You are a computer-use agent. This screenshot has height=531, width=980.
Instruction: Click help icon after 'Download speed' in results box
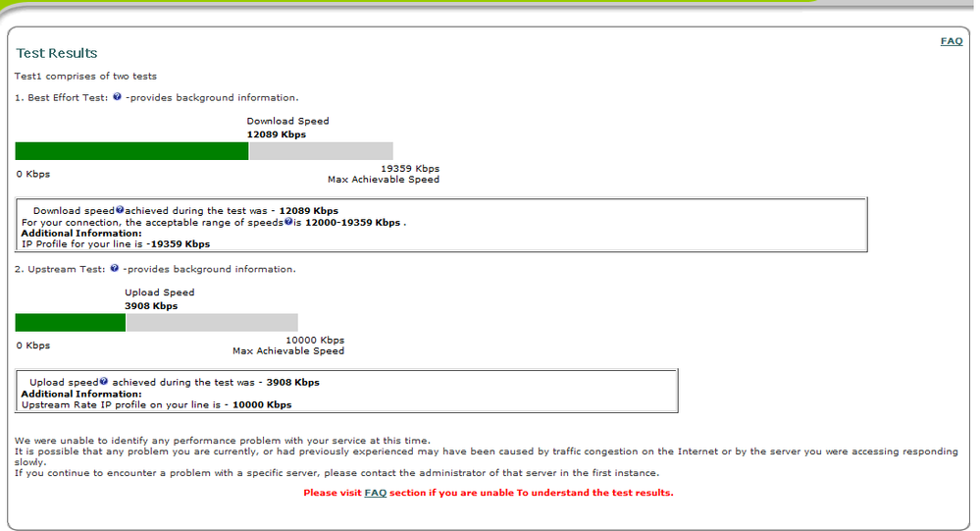[120, 210]
